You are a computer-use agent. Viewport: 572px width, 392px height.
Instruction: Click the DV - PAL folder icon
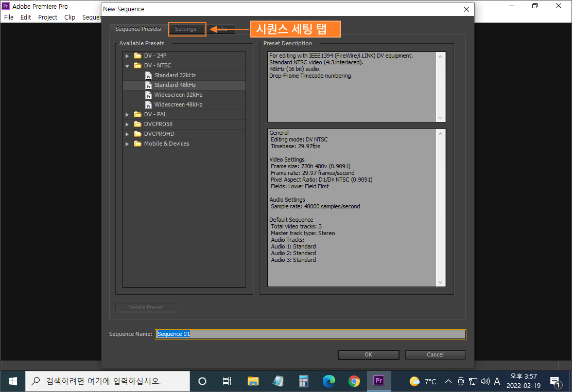(x=137, y=114)
